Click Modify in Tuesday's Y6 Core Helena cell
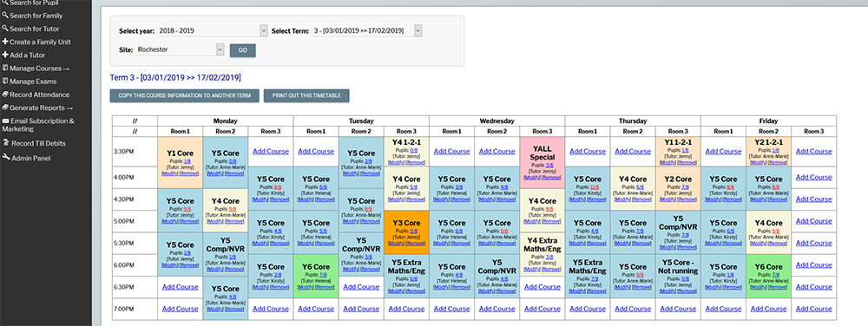868x326 pixels. 306,287
